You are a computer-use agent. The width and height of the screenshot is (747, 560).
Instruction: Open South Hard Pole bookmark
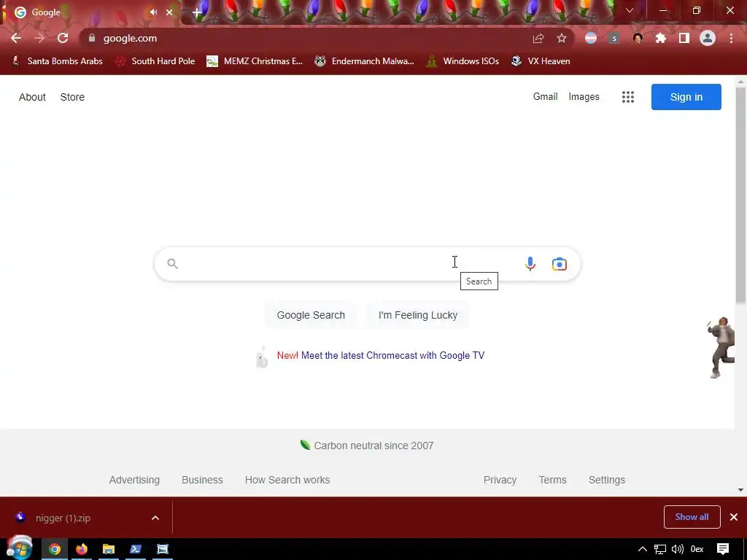tap(155, 61)
